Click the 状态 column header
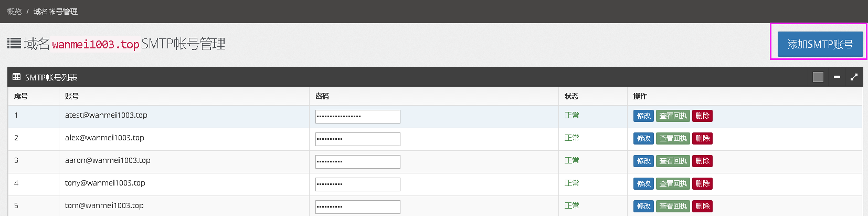Image resolution: width=868 pixels, height=216 pixels. 571,96
